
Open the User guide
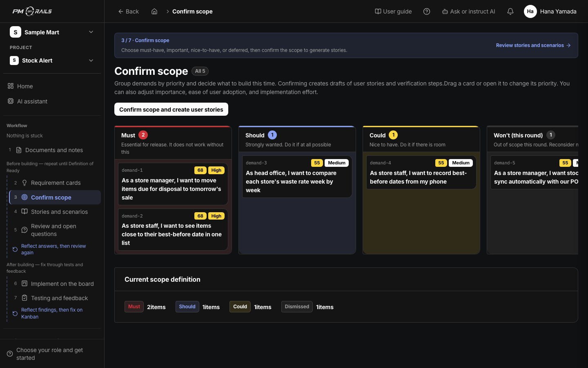tap(393, 11)
